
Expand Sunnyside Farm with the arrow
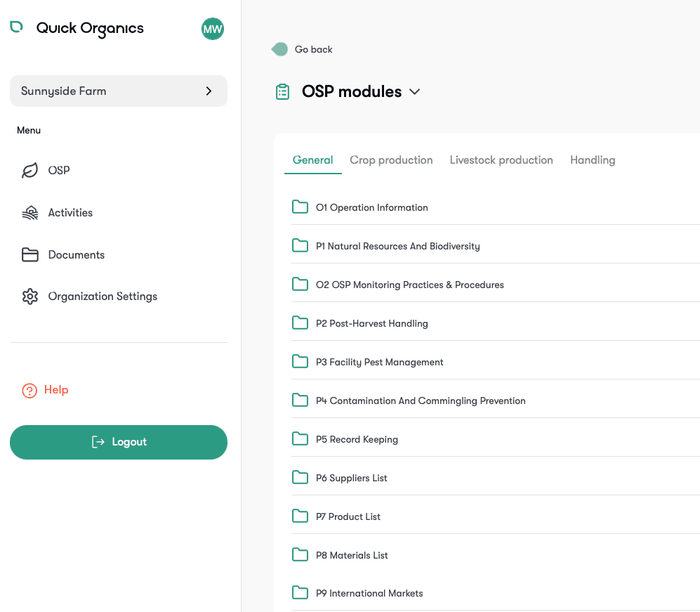pyautogui.click(x=208, y=91)
